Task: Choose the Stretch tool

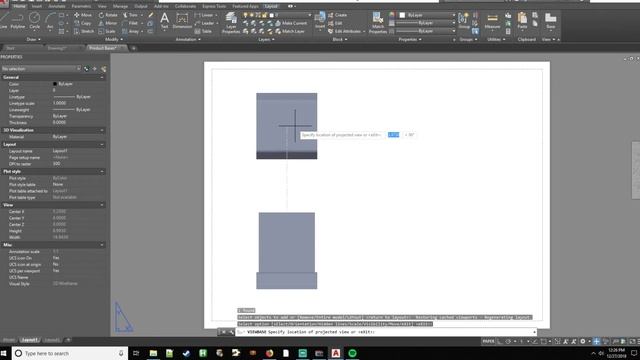Action: tap(84, 31)
